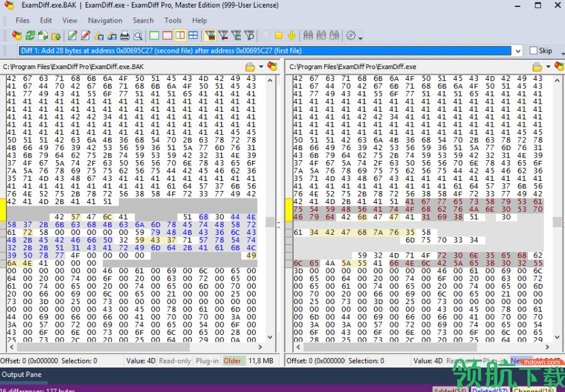Open the Tools menu

(x=173, y=21)
